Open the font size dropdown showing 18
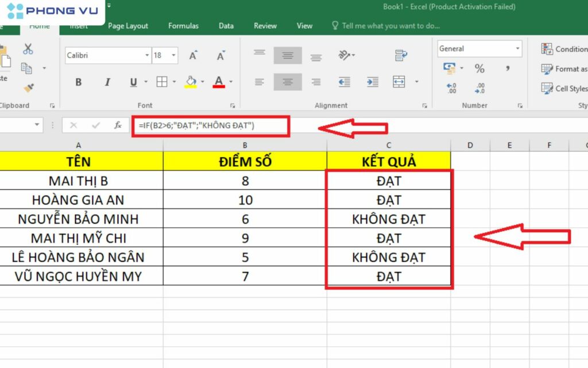The height and width of the screenshot is (368, 588). pyautogui.click(x=173, y=56)
